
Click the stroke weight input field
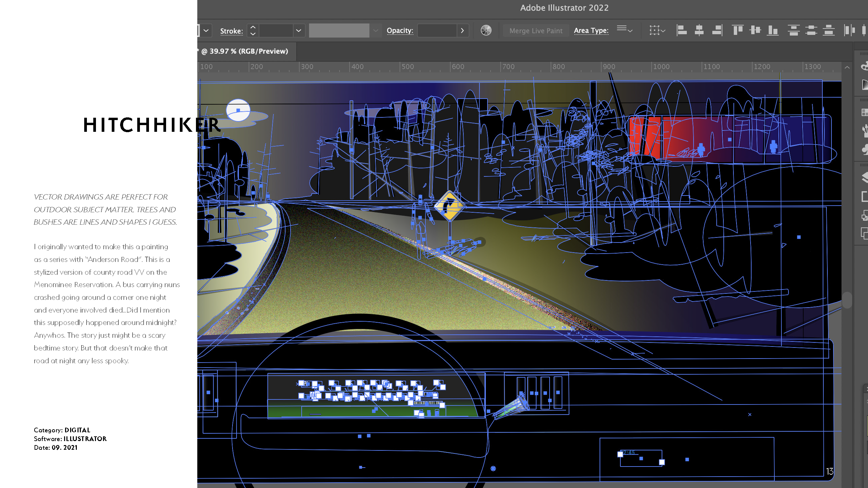pos(276,31)
